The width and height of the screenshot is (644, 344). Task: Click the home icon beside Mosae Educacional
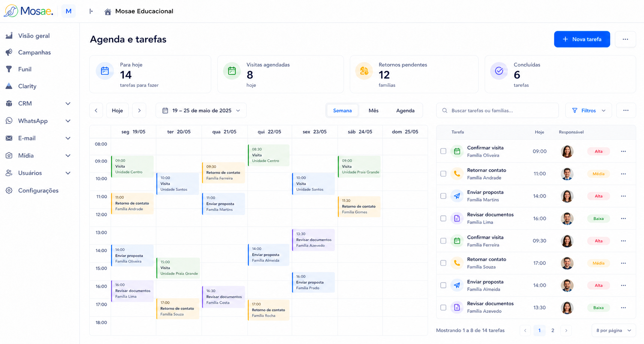[x=108, y=12]
